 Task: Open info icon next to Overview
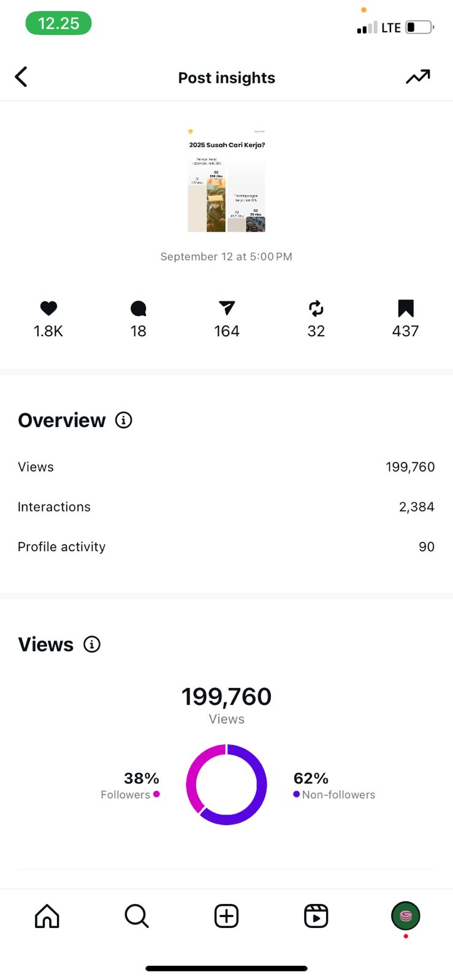tap(124, 420)
